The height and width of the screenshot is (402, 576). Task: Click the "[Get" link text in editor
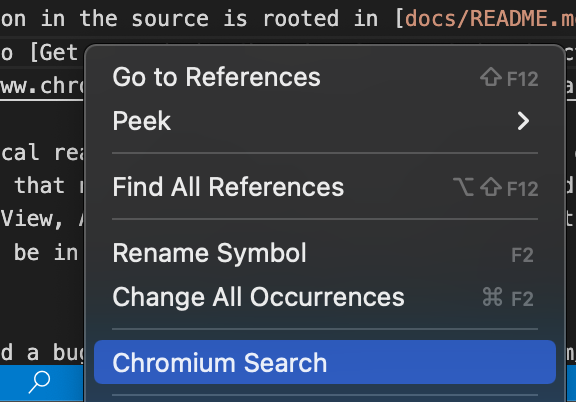pyautogui.click(x=54, y=53)
